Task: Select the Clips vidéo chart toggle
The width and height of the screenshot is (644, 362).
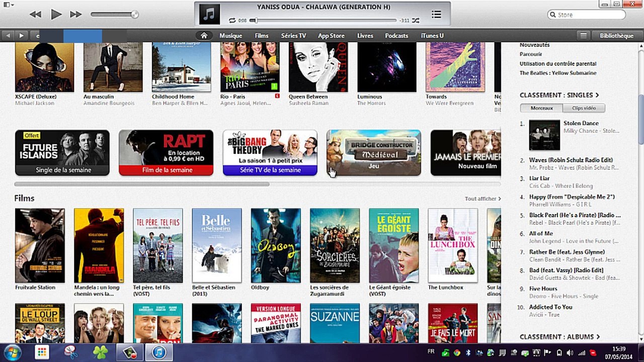Action: (584, 108)
